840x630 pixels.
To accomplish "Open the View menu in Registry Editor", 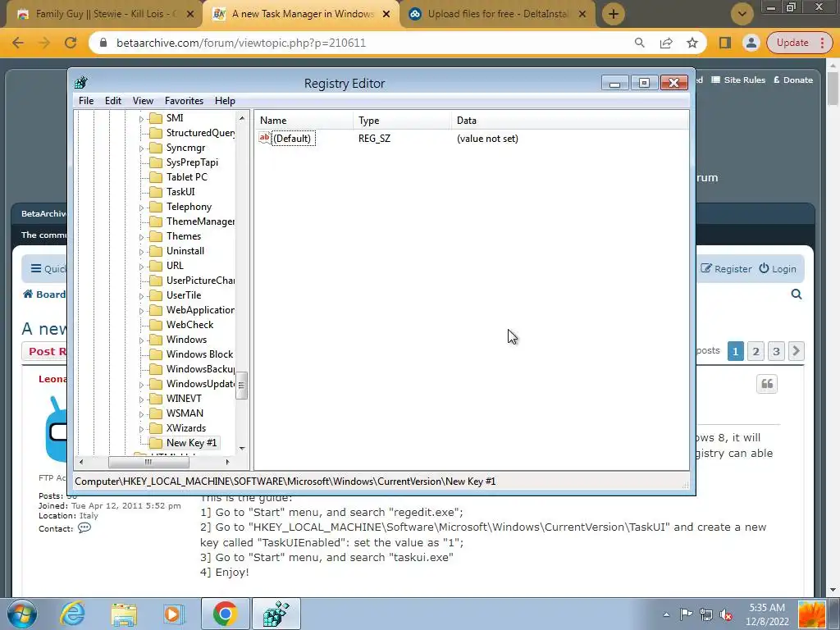I will click(143, 101).
